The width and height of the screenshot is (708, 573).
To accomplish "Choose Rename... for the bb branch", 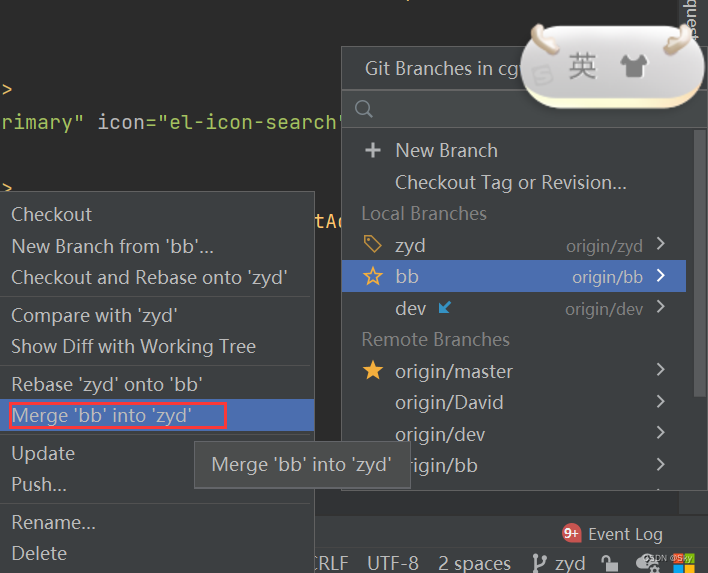I will [157, 522].
